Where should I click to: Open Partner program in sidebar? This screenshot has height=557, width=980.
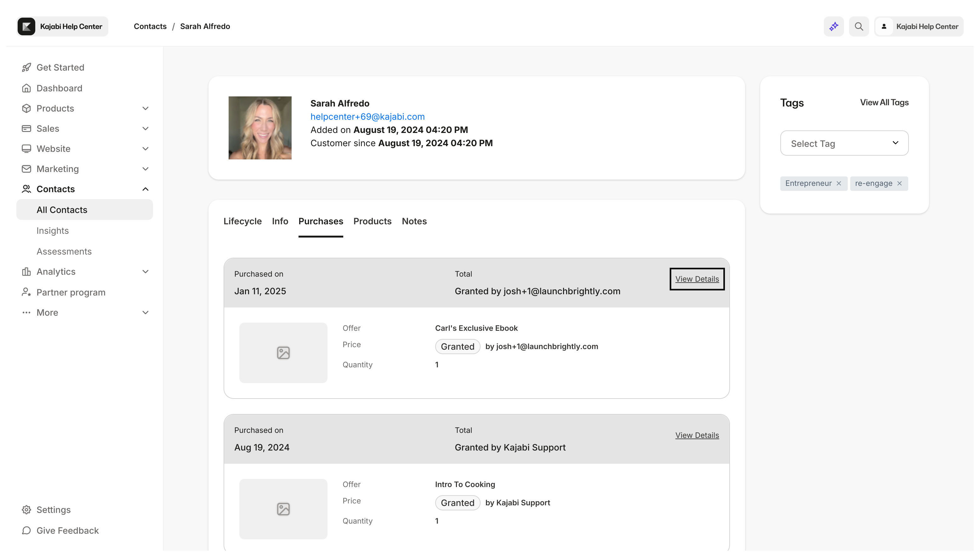coord(71,292)
